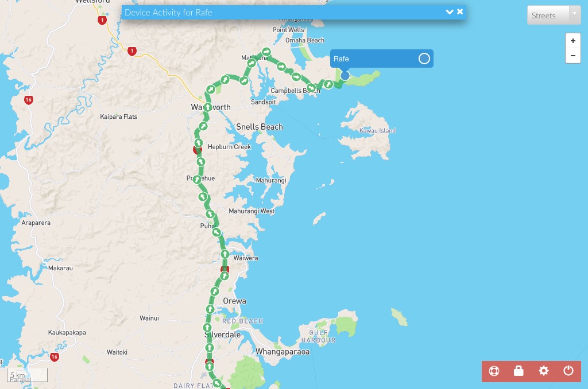Click Rafe's blue location marker dot

point(345,76)
